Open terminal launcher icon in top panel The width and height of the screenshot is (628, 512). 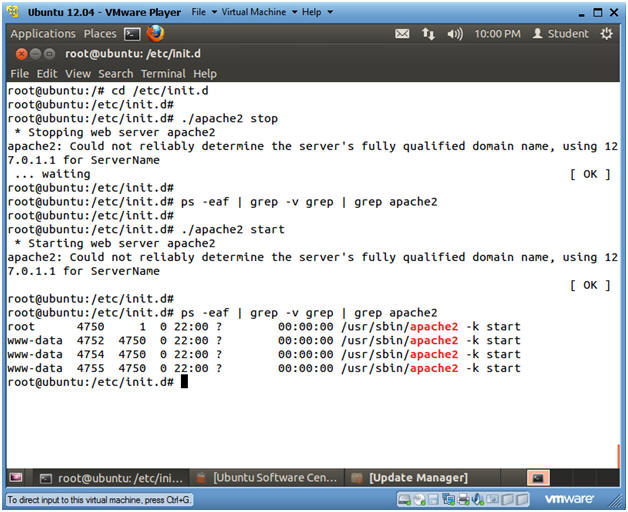(132, 34)
